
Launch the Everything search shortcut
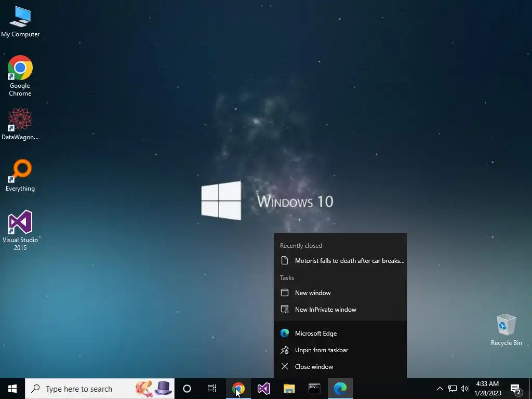coord(20,176)
